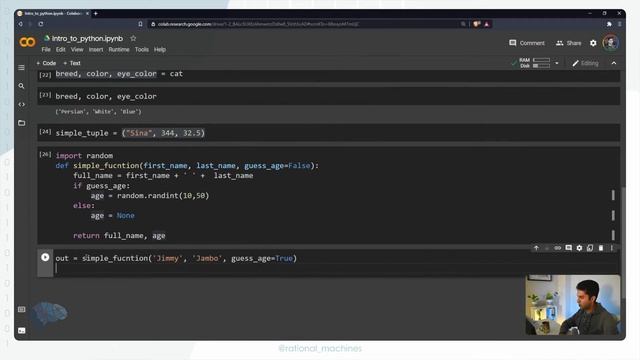
Task: Click Brave shields icon in address bar
Action: 476,24
